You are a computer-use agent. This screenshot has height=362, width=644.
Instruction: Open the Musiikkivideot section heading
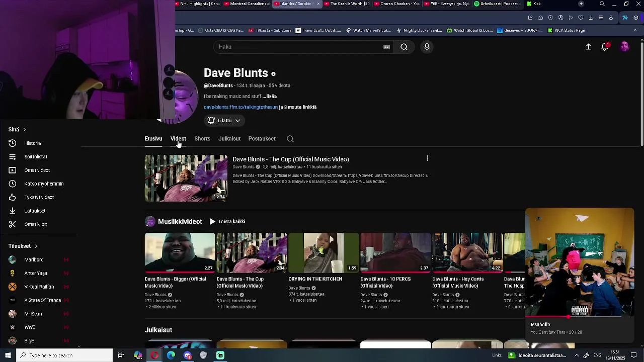click(180, 222)
